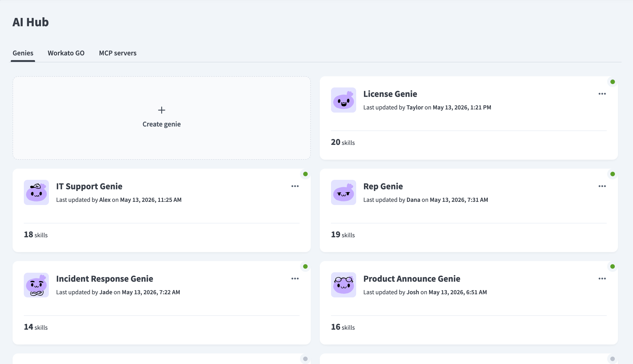
Task: Open the MCP servers tab
Action: 118,53
